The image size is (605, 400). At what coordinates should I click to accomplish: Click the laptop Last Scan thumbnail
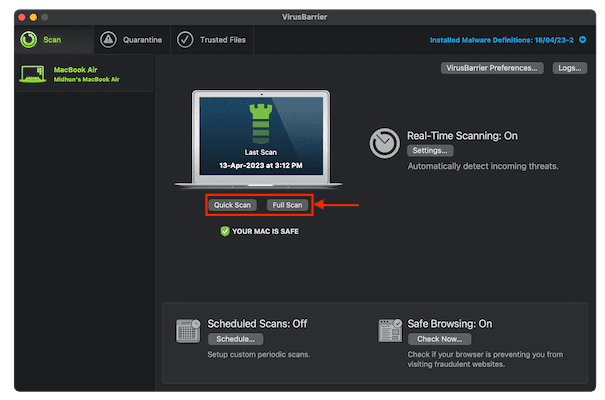261,139
